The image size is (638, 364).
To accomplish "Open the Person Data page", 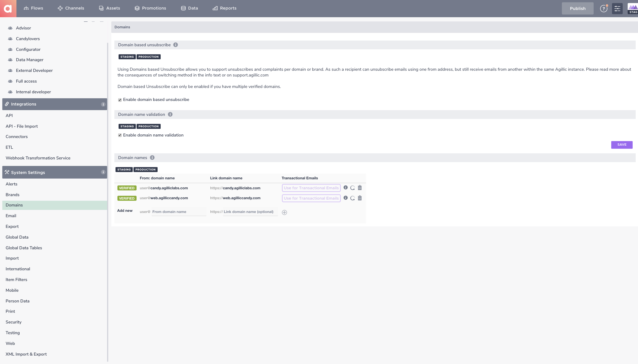I will [18, 301].
